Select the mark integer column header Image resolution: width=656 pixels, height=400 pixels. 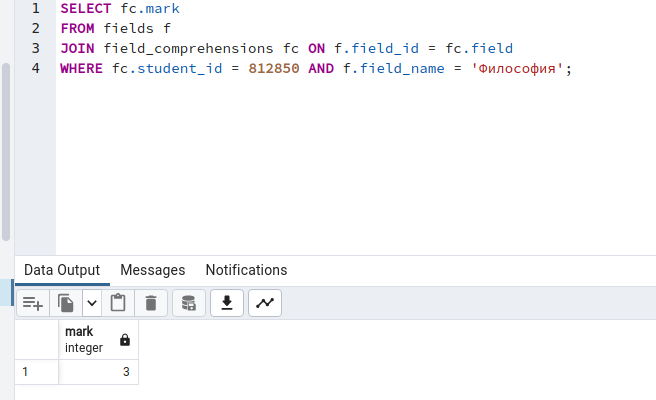98,340
